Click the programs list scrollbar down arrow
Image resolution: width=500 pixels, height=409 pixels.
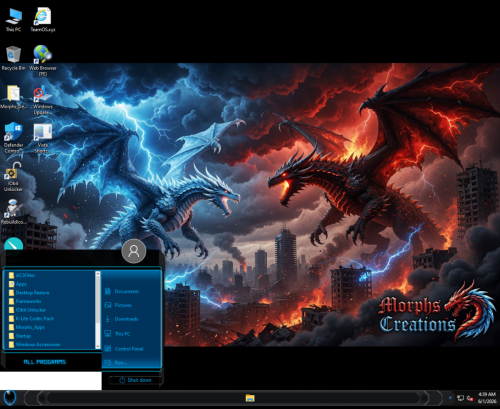[98, 346]
